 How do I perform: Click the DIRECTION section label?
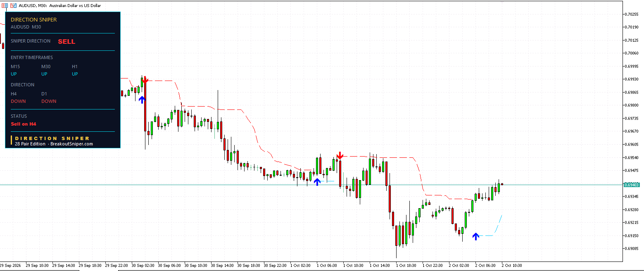click(x=23, y=85)
